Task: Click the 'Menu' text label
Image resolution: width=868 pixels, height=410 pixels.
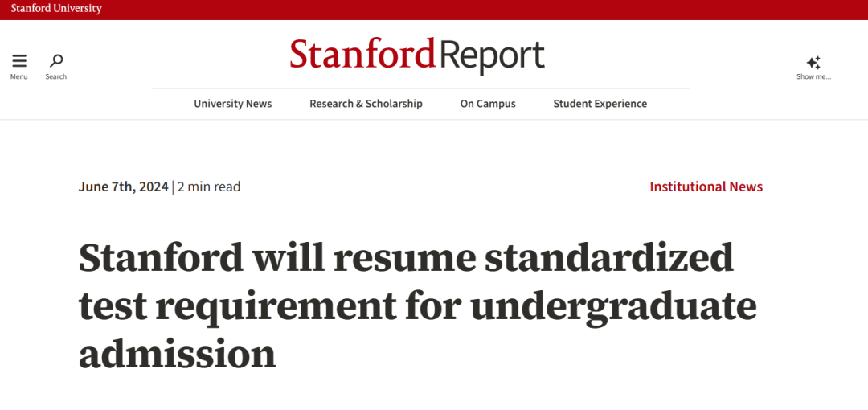Action: pyautogui.click(x=19, y=77)
